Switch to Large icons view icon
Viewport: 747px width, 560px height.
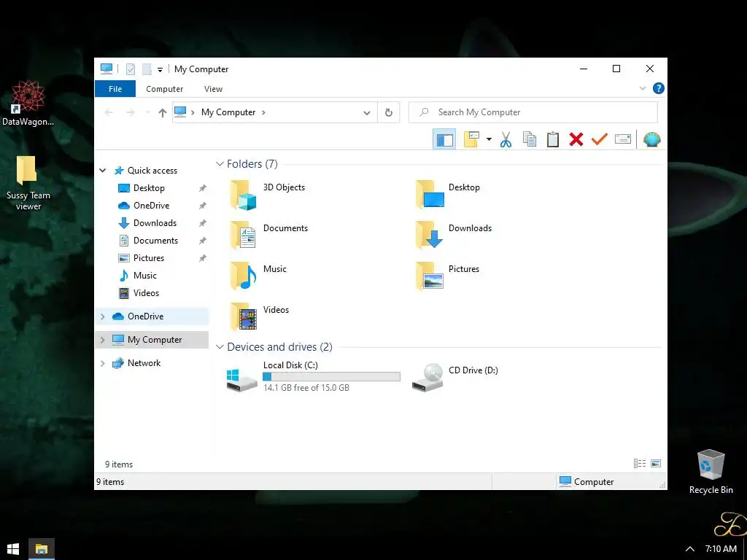coord(656,463)
